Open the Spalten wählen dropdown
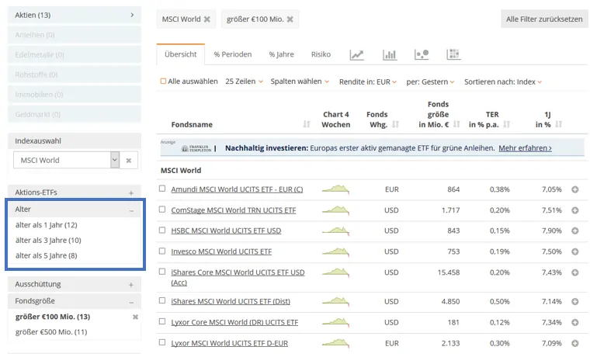 (x=300, y=81)
